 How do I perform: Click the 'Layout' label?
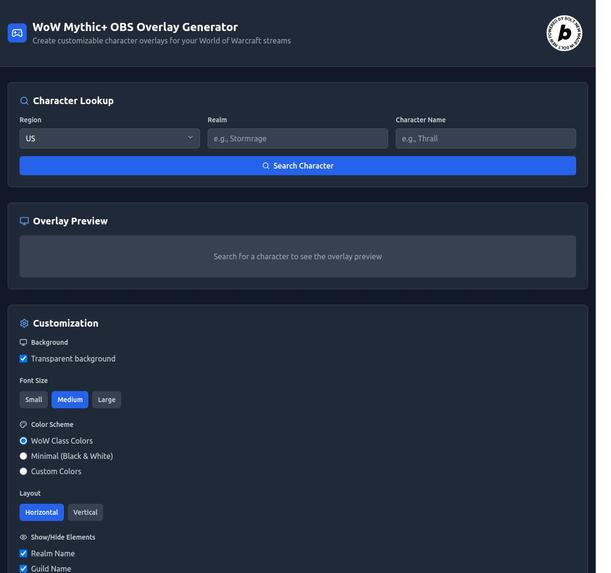click(x=30, y=493)
